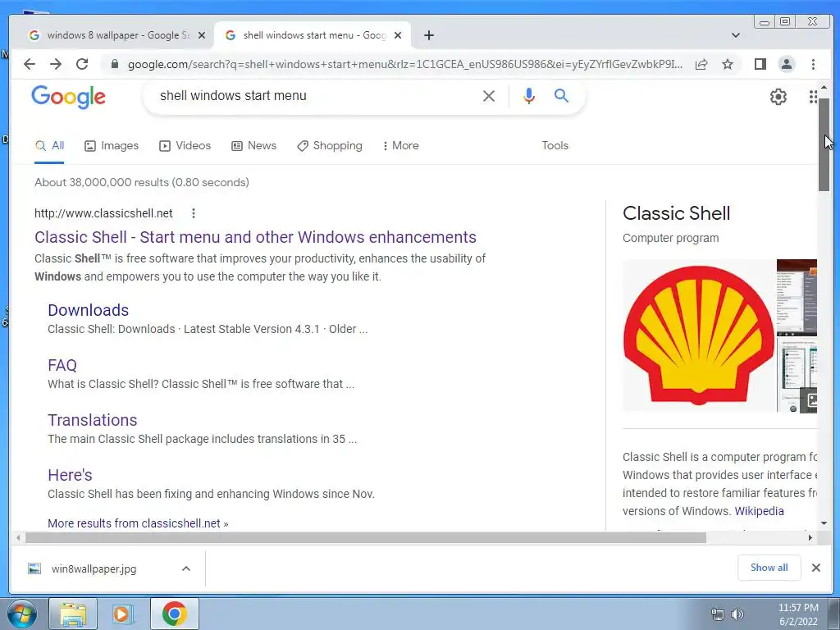Expand win8wallpaper.jpg download options chevron
This screenshot has height=630, width=840.
[x=186, y=569]
